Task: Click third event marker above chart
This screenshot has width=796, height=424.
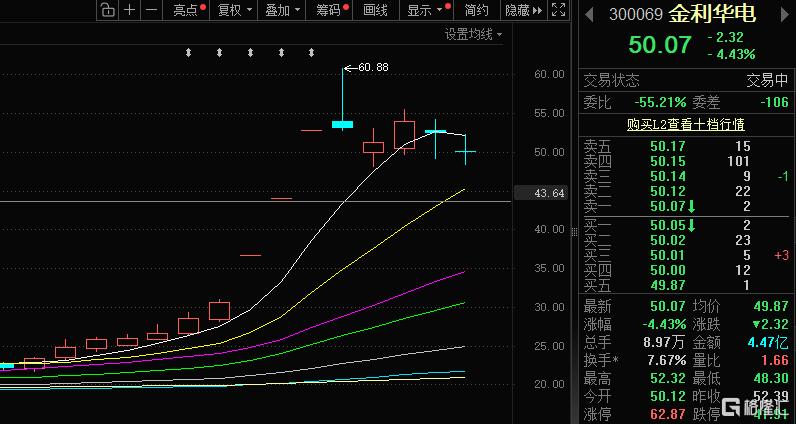Action: (250, 52)
